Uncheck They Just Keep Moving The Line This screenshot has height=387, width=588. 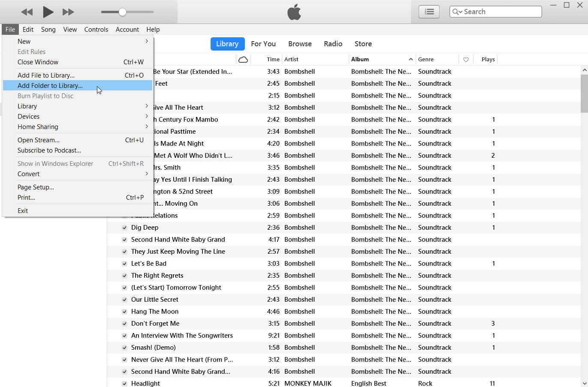[124, 252]
